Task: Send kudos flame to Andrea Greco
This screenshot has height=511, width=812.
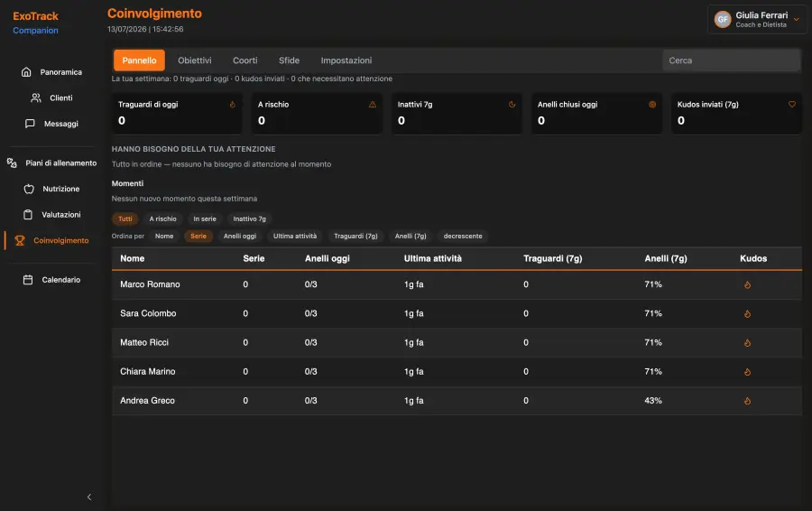Action: (x=747, y=401)
